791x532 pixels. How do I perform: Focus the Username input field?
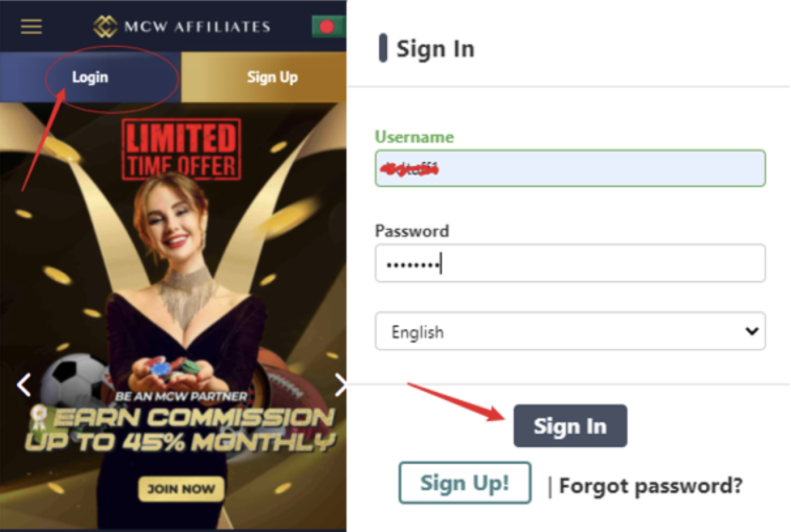570,168
